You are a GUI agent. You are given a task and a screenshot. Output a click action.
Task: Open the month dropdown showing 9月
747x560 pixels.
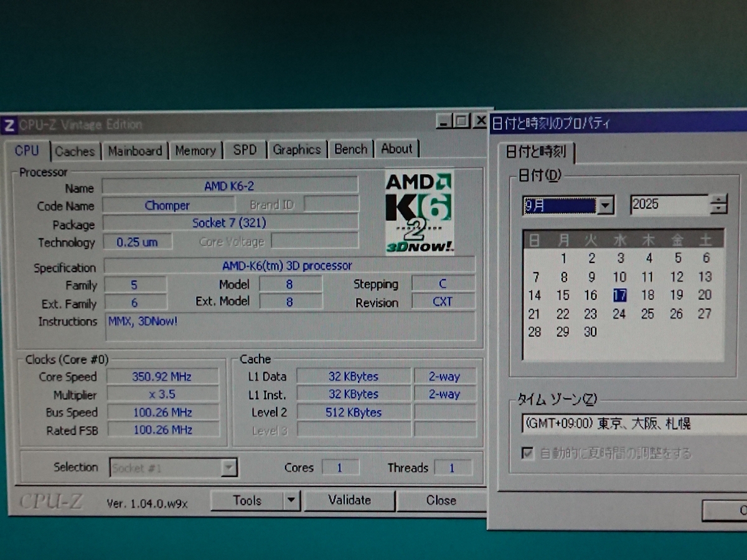605,205
